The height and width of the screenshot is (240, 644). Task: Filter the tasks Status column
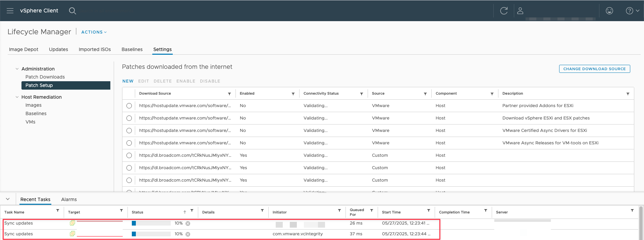tap(192, 210)
